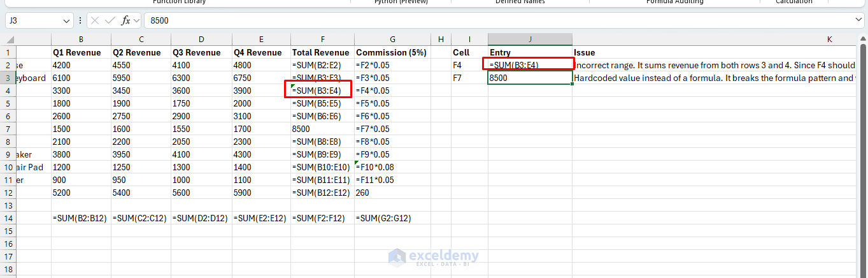The width and height of the screenshot is (868, 278).
Task: Click the cell containing text F7 in column I
Action: tap(469, 78)
